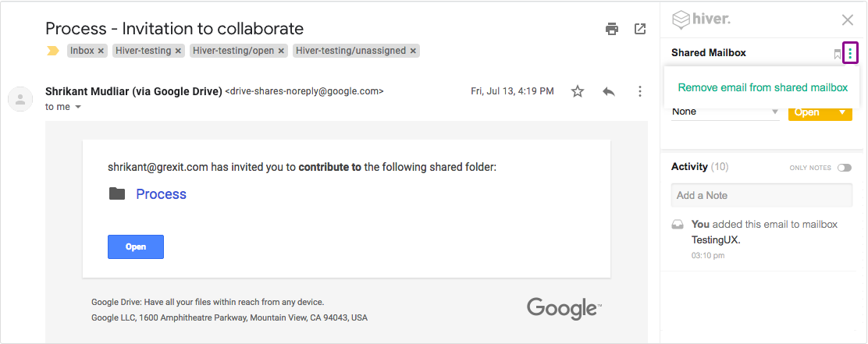
Task: Click the email subject 'Process - Invitation to collaborate'
Action: [x=174, y=28]
